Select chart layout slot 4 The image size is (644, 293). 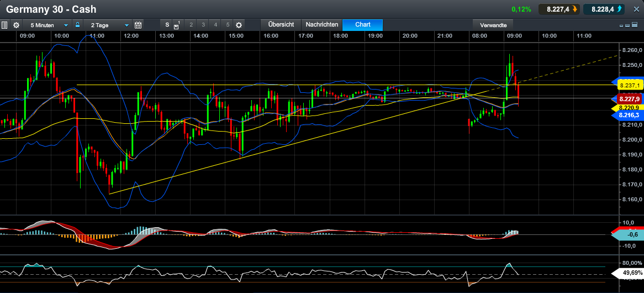(215, 25)
